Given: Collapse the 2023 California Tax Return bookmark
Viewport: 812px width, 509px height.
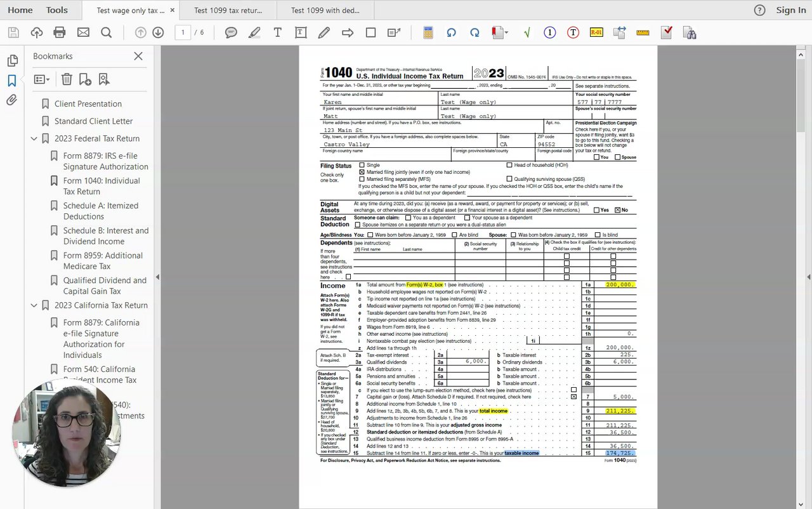Looking at the screenshot, I should [34, 305].
